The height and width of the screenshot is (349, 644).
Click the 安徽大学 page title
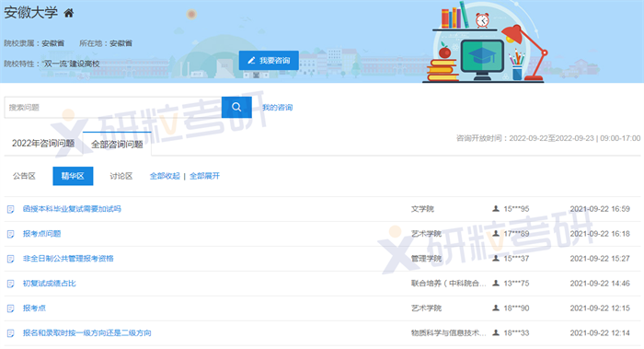pyautogui.click(x=30, y=13)
